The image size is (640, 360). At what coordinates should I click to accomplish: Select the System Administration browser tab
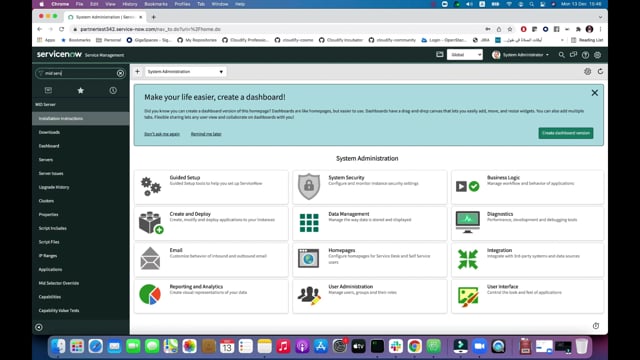[x=105, y=17]
